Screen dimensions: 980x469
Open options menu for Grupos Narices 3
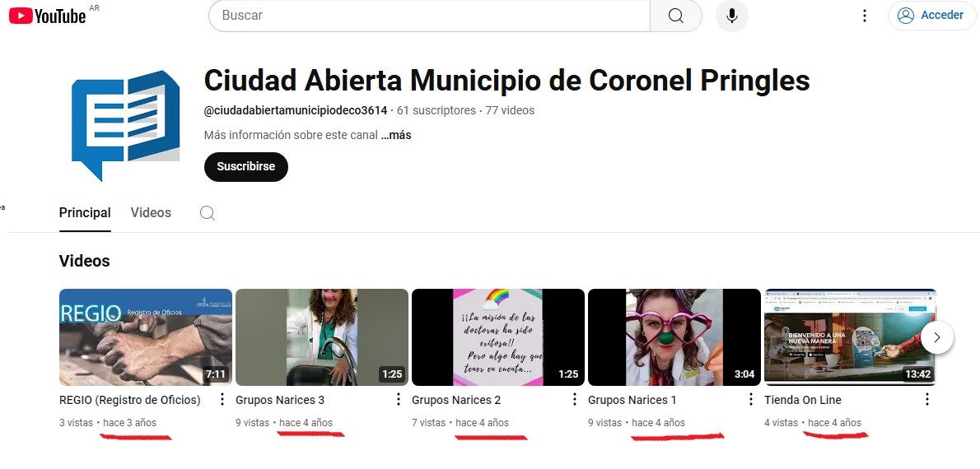(x=398, y=400)
